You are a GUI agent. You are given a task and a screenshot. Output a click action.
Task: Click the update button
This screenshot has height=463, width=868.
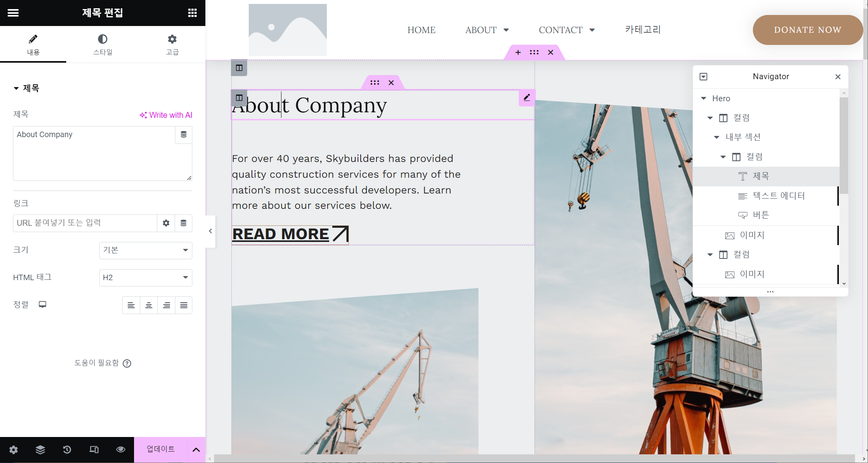(x=160, y=449)
